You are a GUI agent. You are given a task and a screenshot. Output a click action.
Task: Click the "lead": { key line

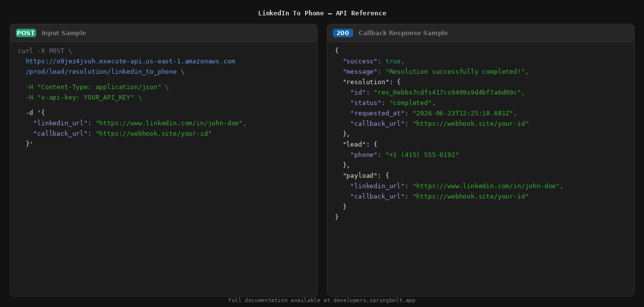point(360,145)
